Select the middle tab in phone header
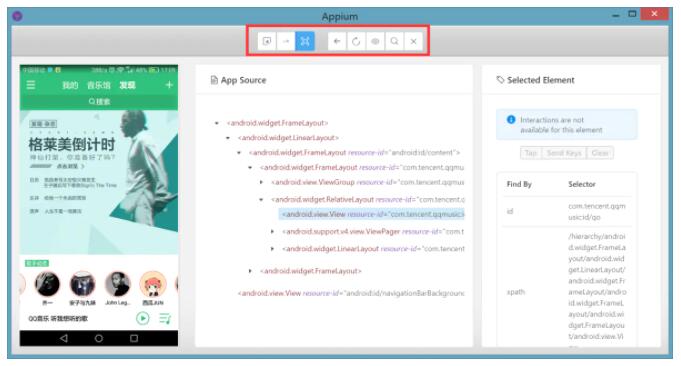This screenshot has height=366, width=681. (99, 85)
